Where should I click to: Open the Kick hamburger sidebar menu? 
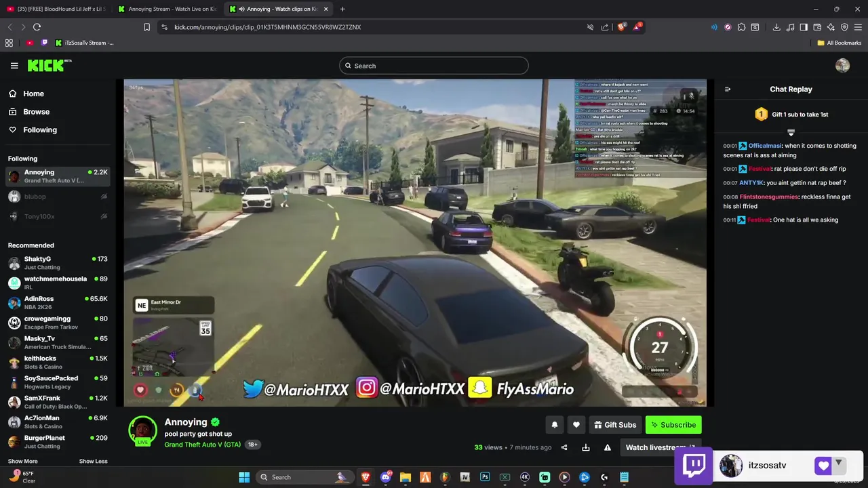pos(14,66)
